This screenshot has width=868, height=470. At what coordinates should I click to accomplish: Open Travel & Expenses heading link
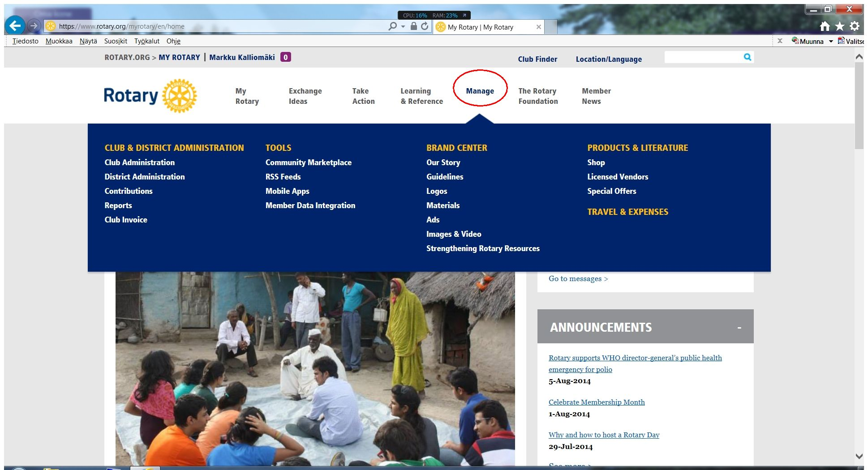[x=627, y=212]
